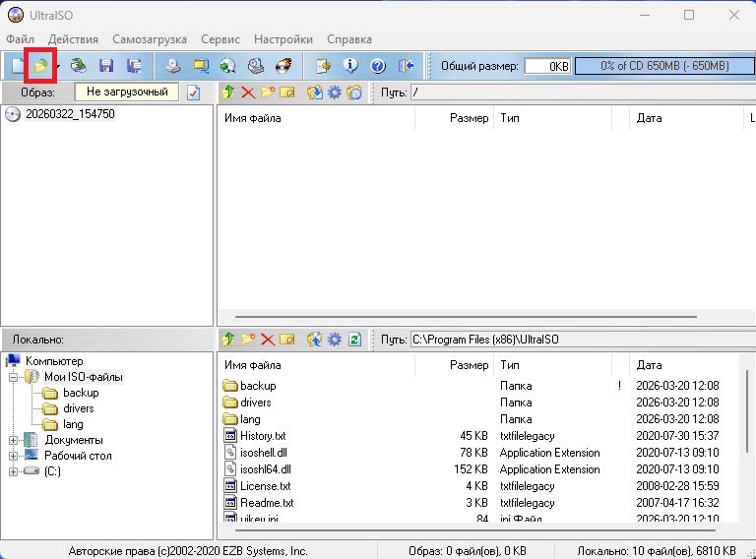Click the rename icon in local pane toolbar
The height and width of the screenshot is (559, 756).
click(x=286, y=340)
